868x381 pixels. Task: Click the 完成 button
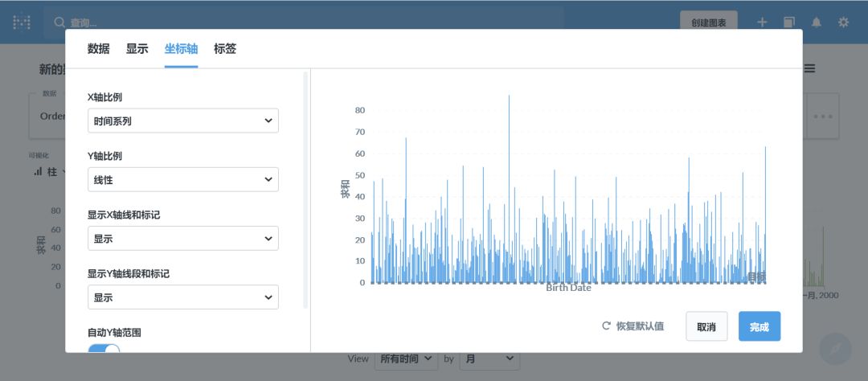coord(759,326)
